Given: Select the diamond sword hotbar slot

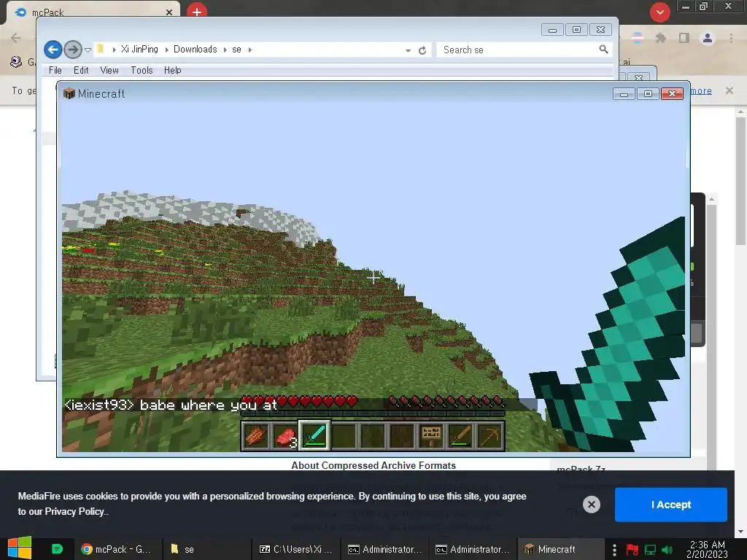Looking at the screenshot, I should coord(314,435).
